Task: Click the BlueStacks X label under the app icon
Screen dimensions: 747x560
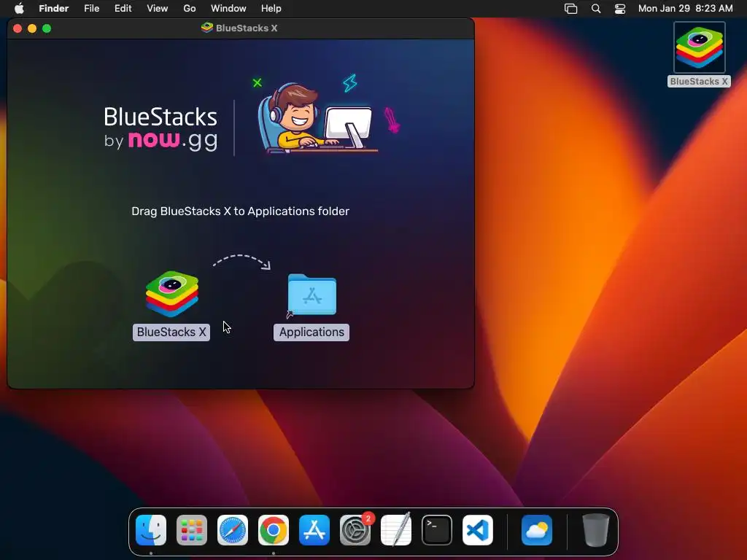Action: 171,332
